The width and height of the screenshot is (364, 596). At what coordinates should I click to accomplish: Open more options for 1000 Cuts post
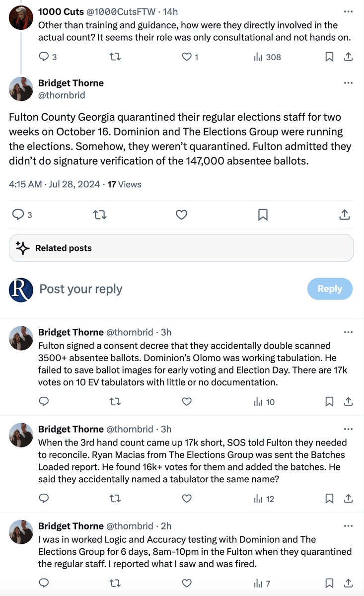pyautogui.click(x=349, y=11)
